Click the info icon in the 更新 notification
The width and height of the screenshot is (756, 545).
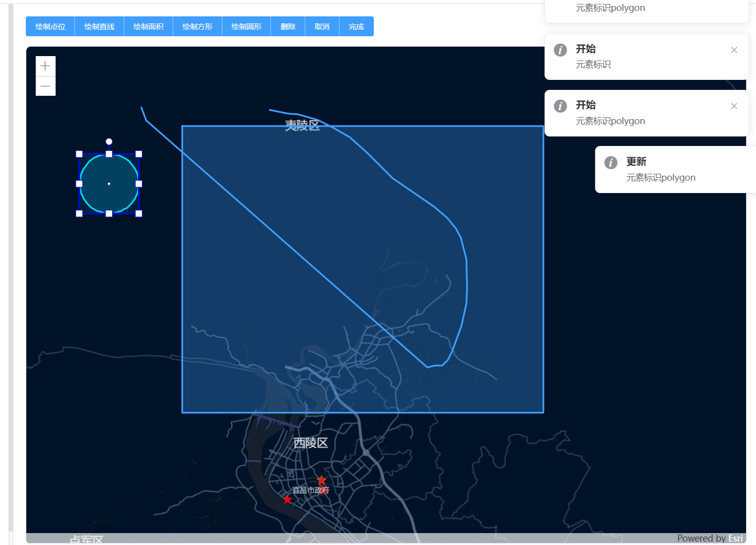611,162
